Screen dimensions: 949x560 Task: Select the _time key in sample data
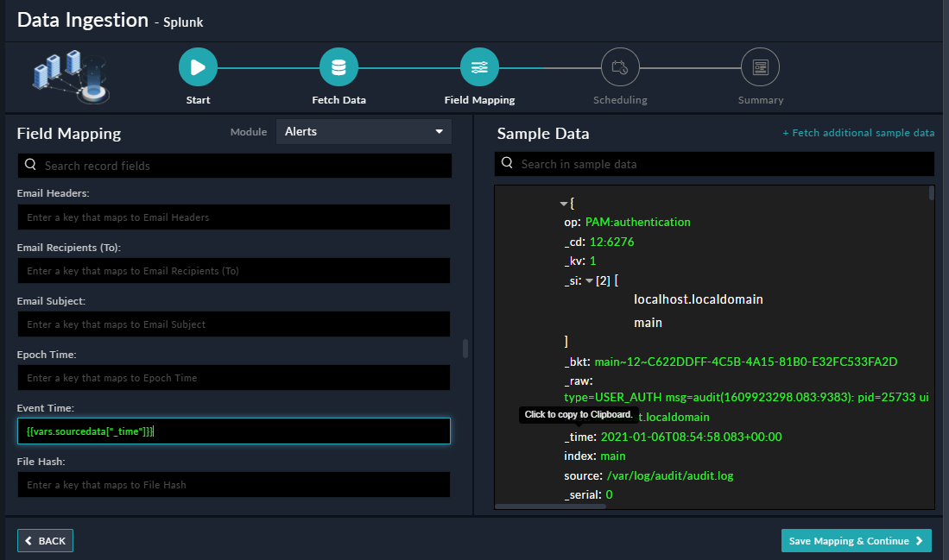580,437
